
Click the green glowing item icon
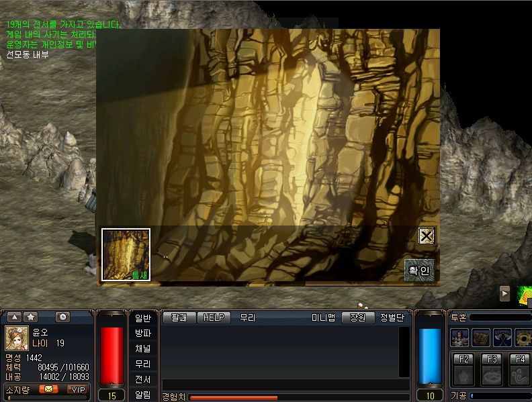coord(525,296)
